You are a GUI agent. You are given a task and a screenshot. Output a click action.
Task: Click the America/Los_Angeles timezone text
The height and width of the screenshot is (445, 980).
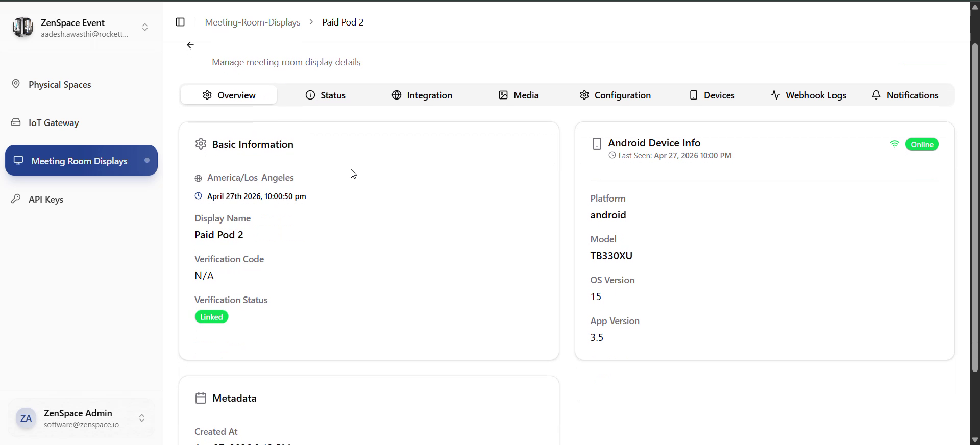pyautogui.click(x=251, y=178)
